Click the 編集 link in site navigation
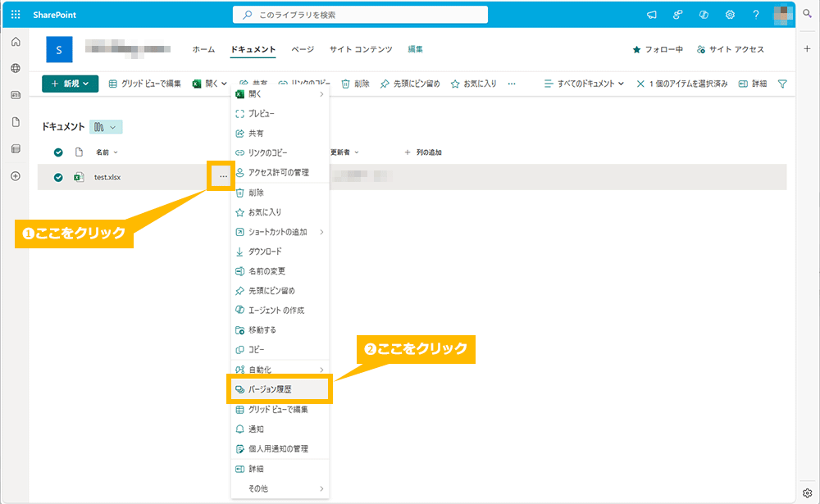The height and width of the screenshot is (504, 820). pos(415,49)
